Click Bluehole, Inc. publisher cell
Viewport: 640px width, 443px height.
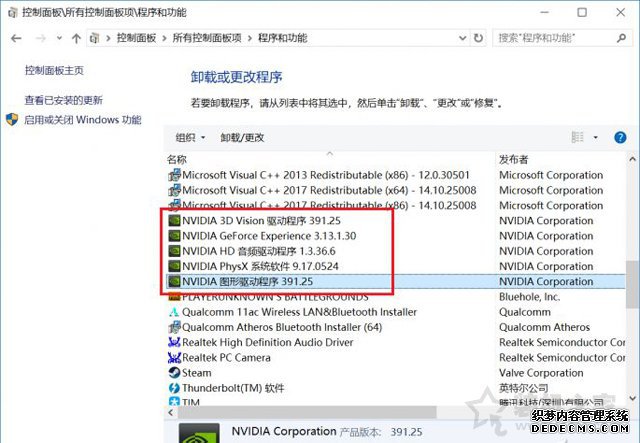coord(529,297)
